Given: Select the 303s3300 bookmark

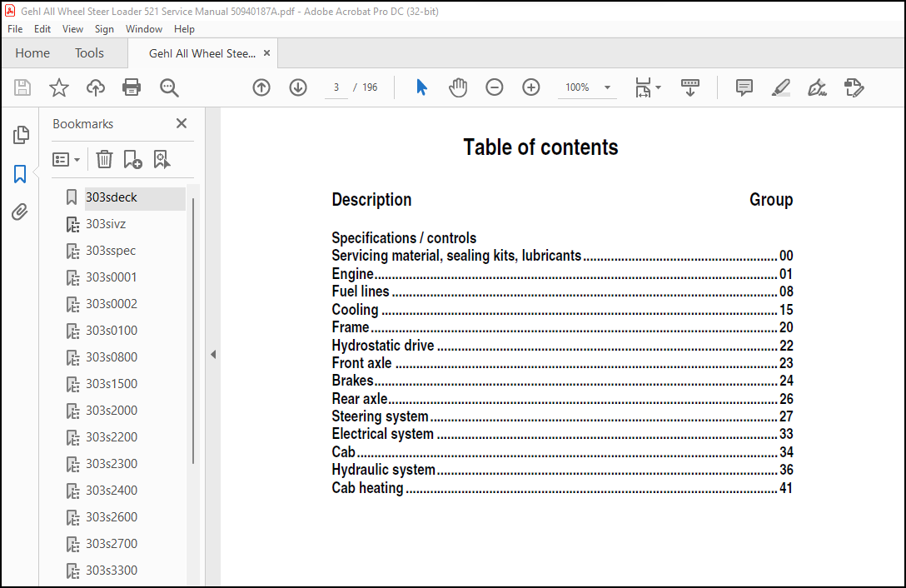Looking at the screenshot, I should (112, 570).
